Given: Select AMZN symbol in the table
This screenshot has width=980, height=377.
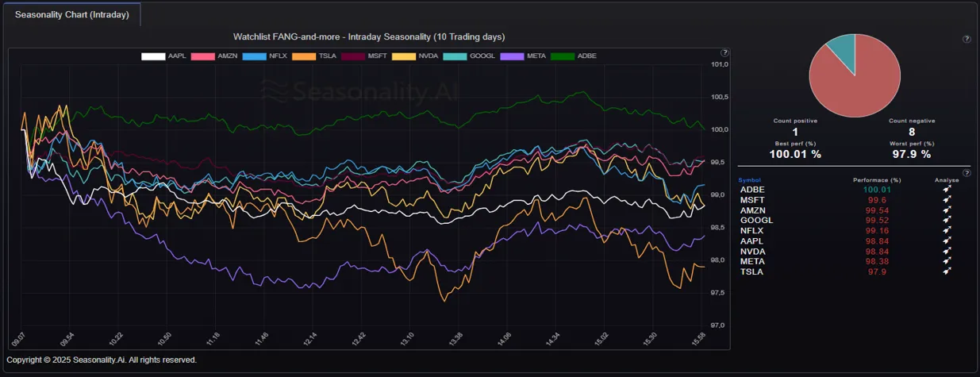Looking at the screenshot, I should [754, 210].
